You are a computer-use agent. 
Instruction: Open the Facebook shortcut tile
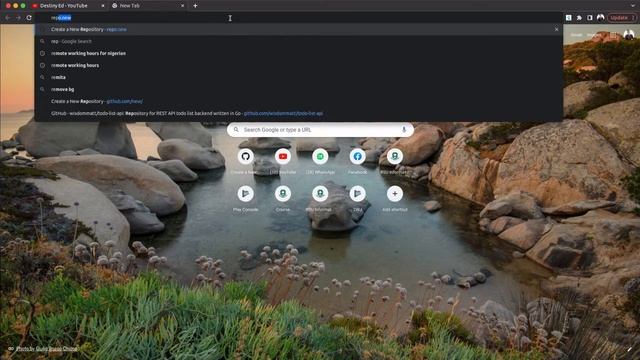coord(357,157)
